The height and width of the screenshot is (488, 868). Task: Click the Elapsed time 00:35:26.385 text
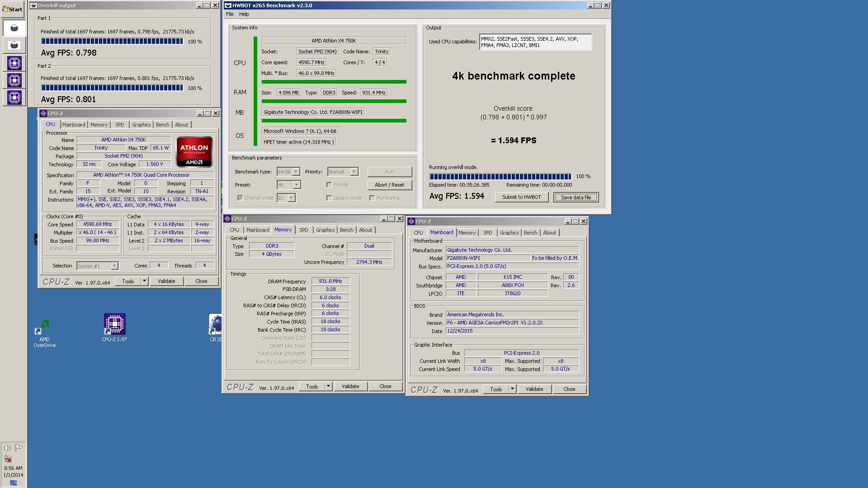(x=459, y=185)
